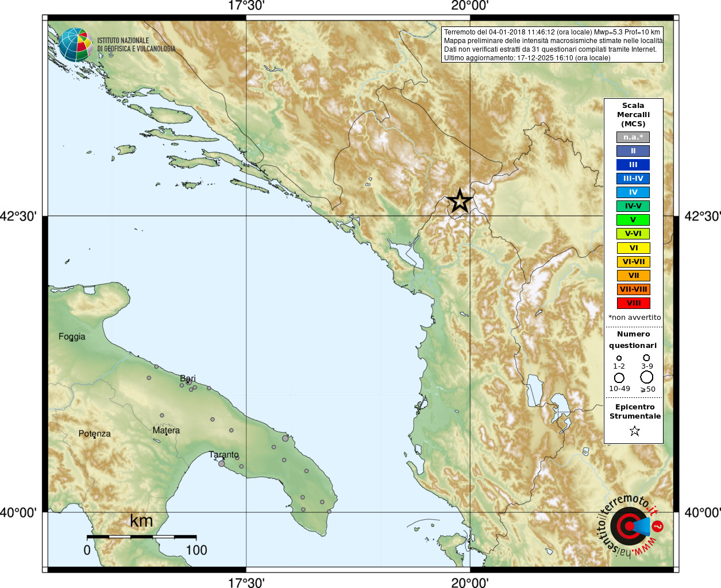Click the Terremoto del 04-01-2018 info line
721x588 pixels.
click(x=552, y=32)
